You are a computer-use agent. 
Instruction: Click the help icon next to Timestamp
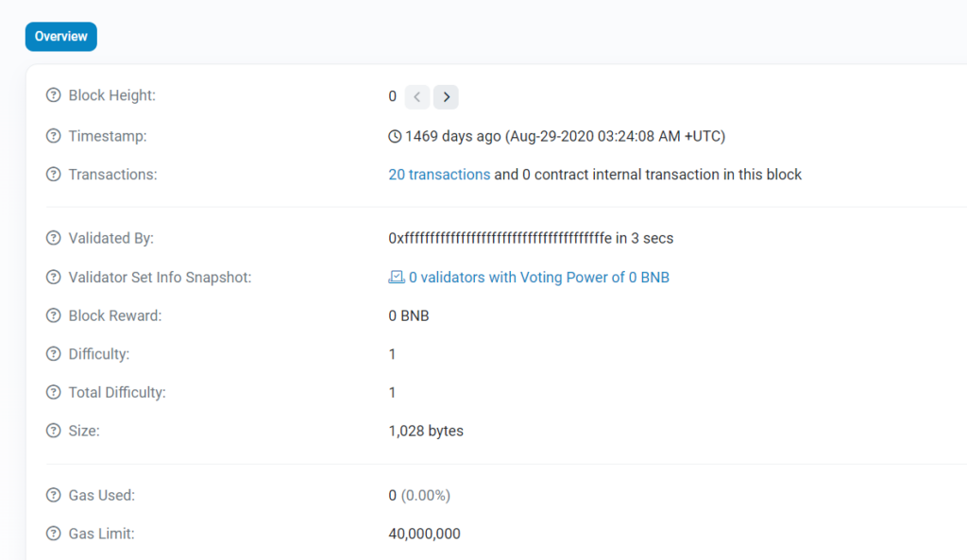[x=54, y=136]
